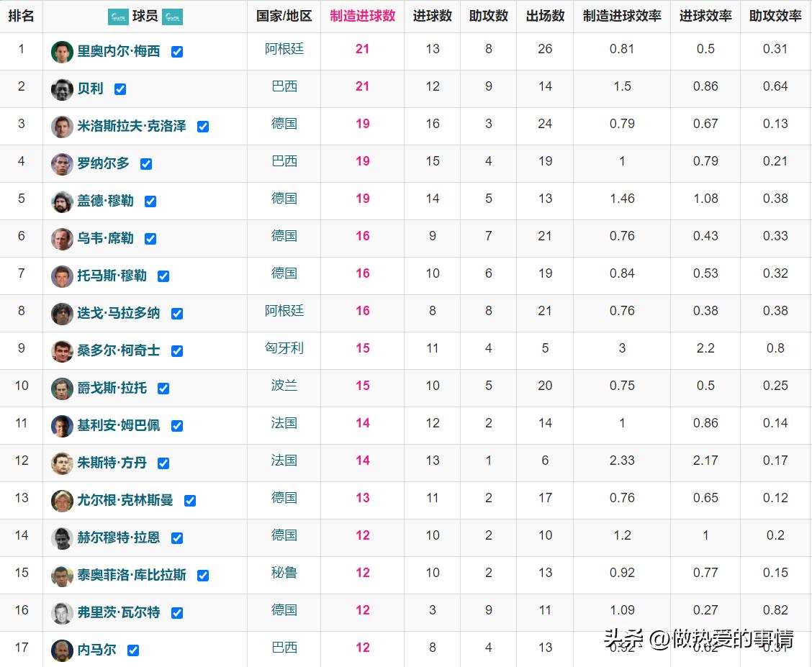Click the 制造进球数 sorted column header
Viewport: 812px width, 667px height.
point(362,16)
